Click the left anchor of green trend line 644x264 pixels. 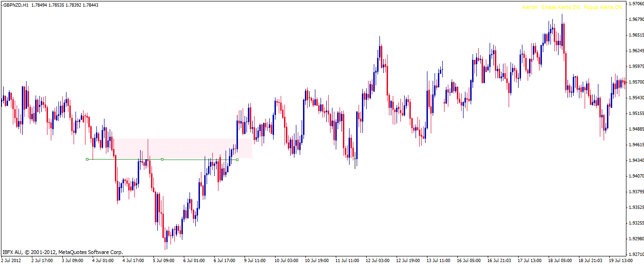coord(87,159)
